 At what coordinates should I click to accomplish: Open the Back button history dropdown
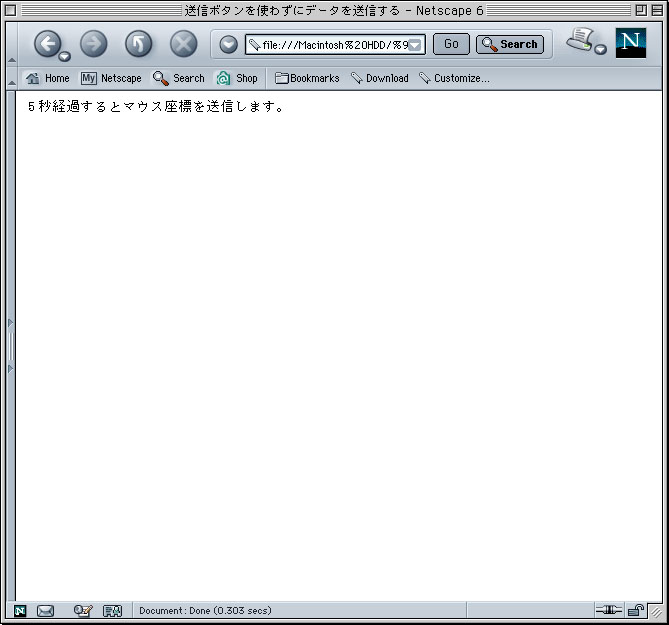coord(64,56)
